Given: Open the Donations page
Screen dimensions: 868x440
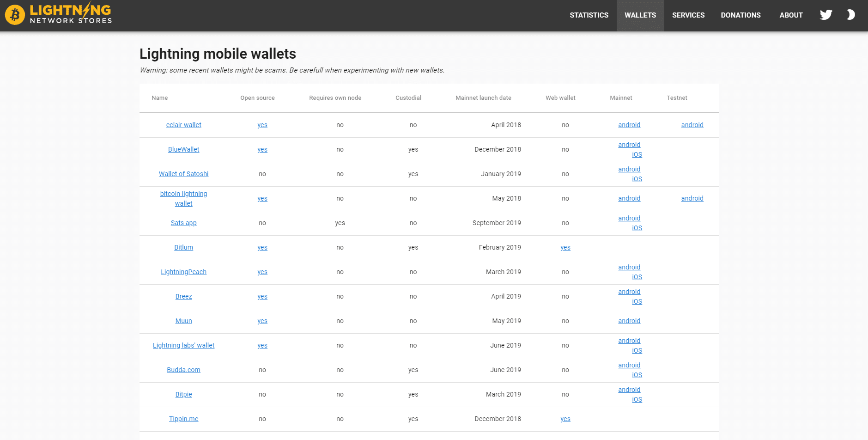Looking at the screenshot, I should [741, 15].
